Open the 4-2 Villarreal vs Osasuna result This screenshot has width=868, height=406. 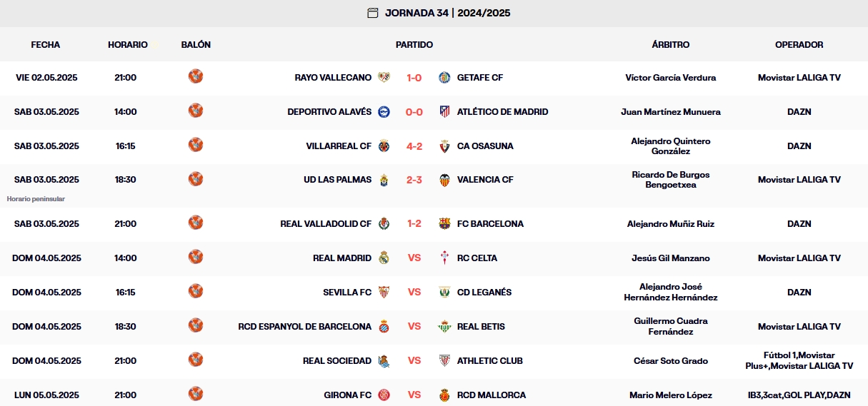pos(414,146)
